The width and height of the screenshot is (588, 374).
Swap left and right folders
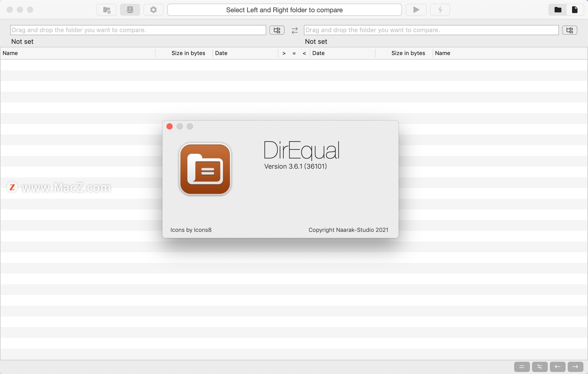[295, 30]
